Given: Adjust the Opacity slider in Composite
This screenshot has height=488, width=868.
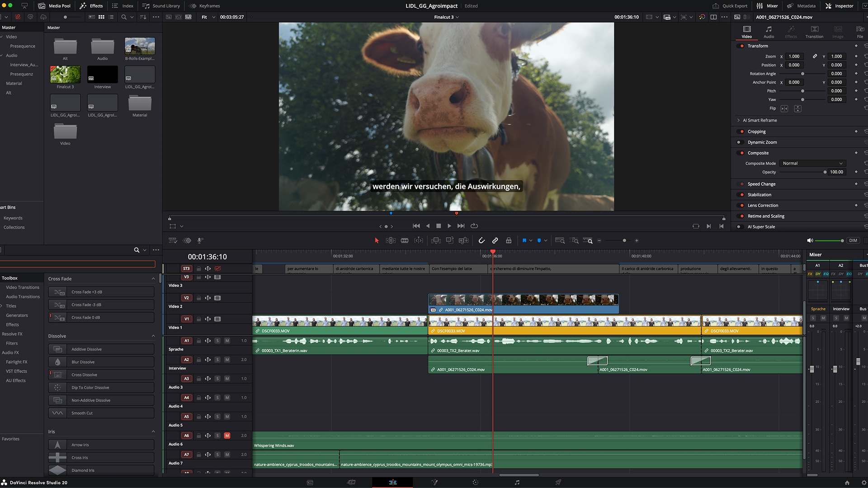Looking at the screenshot, I should 825,172.
